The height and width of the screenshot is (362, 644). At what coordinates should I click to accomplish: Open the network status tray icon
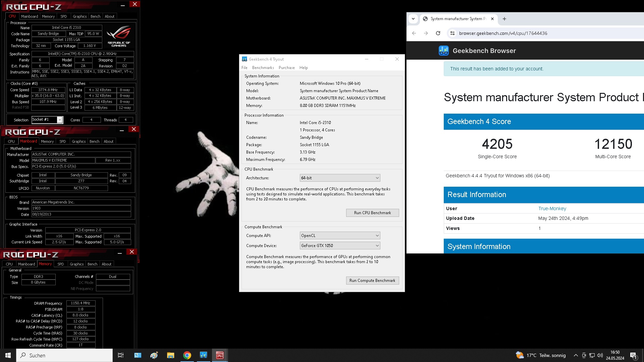pyautogui.click(x=592, y=355)
